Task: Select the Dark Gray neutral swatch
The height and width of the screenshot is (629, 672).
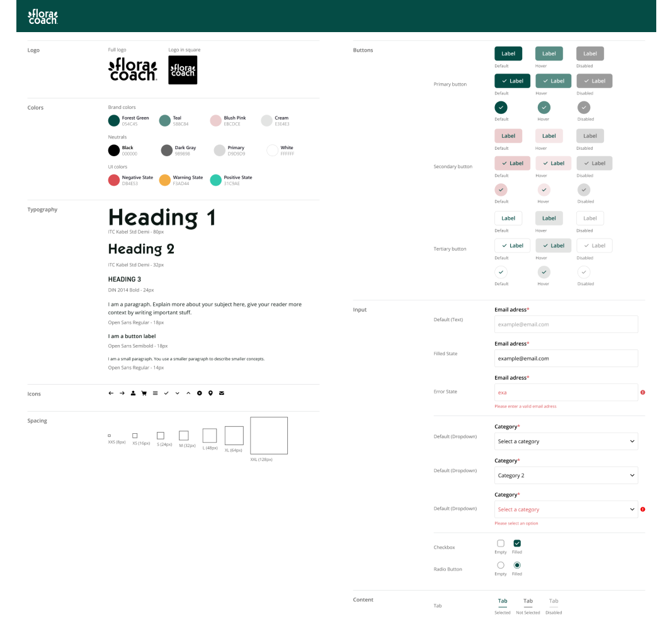Action: (x=167, y=150)
